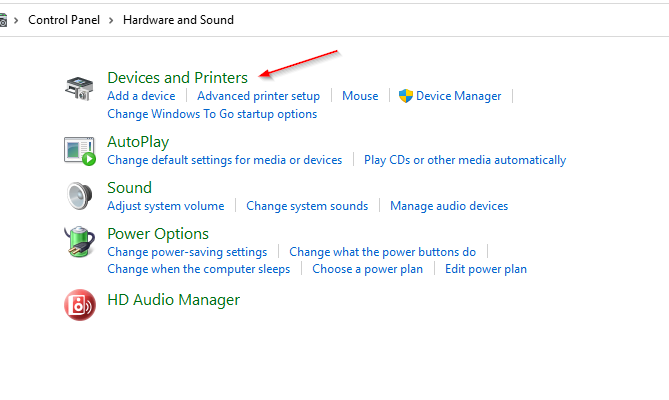
Task: Open the HD Audio Manager red icon
Action: tap(80, 305)
